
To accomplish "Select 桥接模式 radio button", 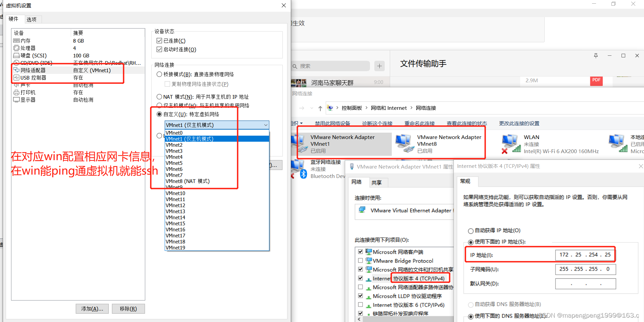I will [x=159, y=74].
